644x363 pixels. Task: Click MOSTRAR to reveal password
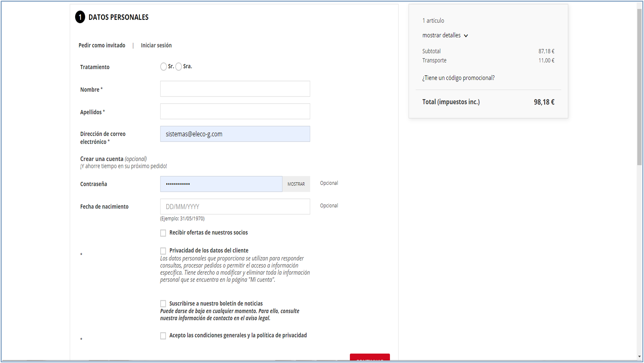pos(296,184)
